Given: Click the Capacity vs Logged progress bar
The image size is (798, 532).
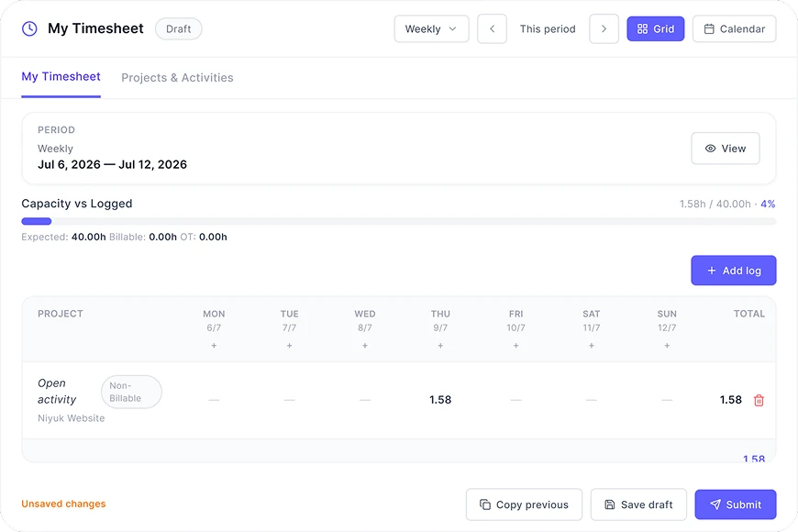Looking at the screenshot, I should pos(399,221).
